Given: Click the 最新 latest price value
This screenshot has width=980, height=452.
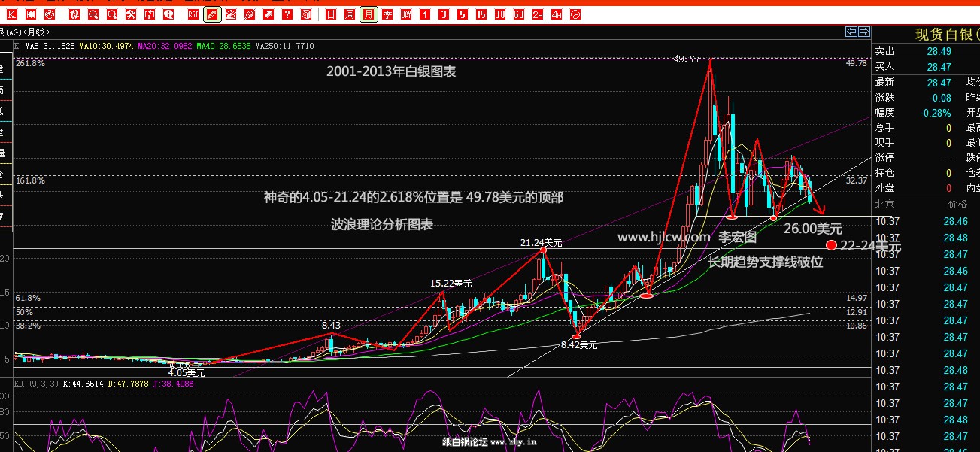Looking at the screenshot, I should tap(939, 83).
